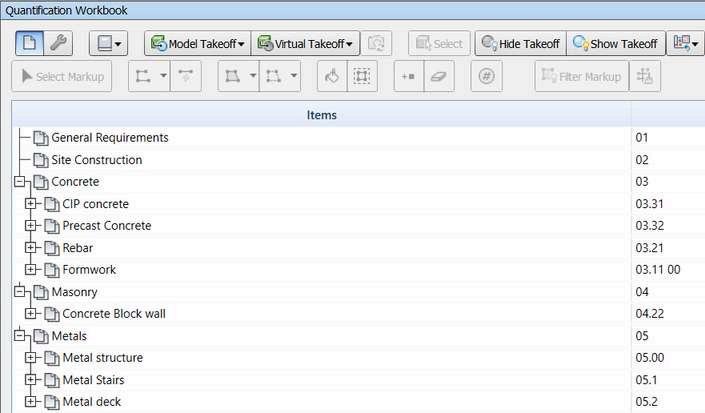
Task: Open the import/export dropdown at far right
Action: tap(685, 44)
